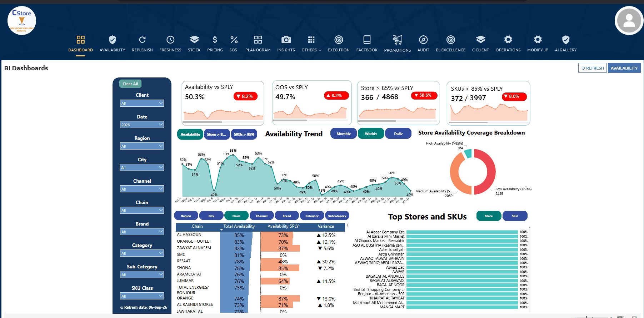
Task: Open the Factbook book icon
Action: pos(367,40)
